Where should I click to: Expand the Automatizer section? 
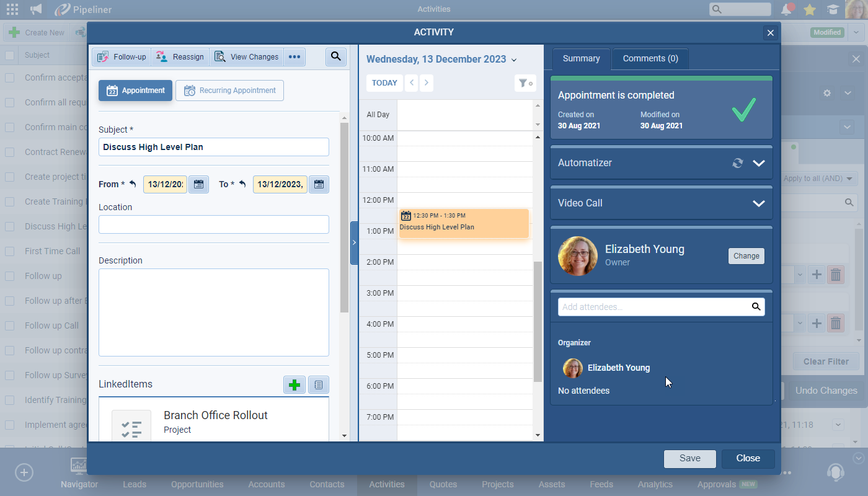758,163
